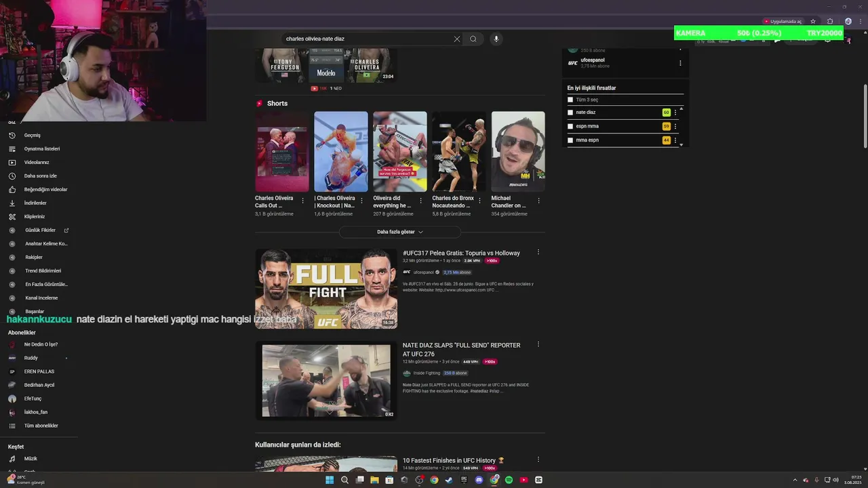Open three-dot menu for ufcespanol channel
The width and height of the screenshot is (868, 488).
(x=680, y=63)
